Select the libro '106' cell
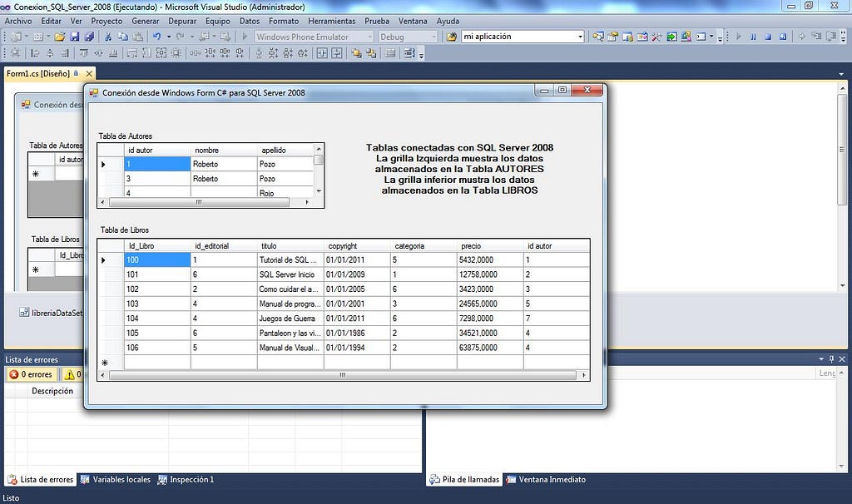 click(157, 348)
